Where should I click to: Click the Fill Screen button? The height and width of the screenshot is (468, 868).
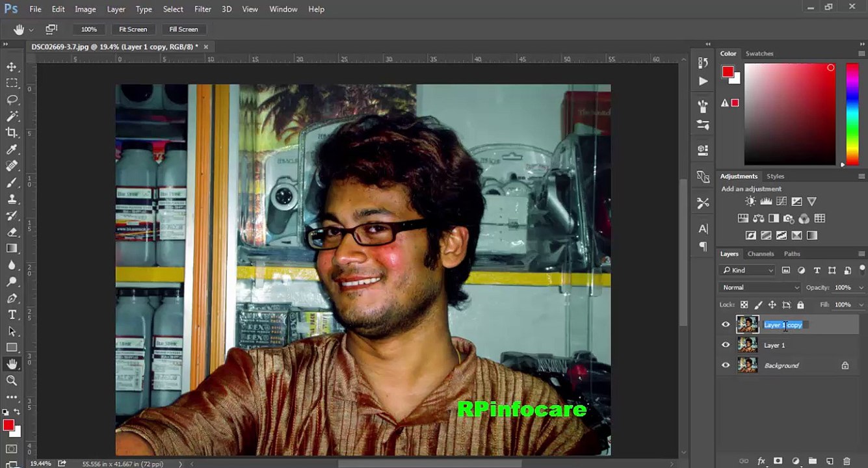point(183,29)
